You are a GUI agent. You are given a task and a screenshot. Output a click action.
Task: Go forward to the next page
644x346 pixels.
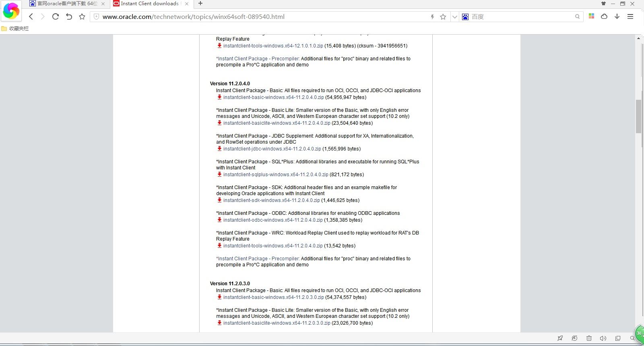click(43, 16)
